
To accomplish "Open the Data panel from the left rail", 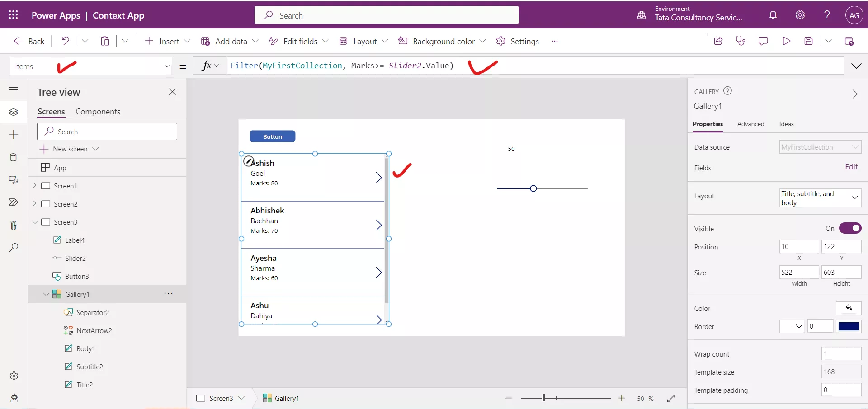I will (14, 158).
